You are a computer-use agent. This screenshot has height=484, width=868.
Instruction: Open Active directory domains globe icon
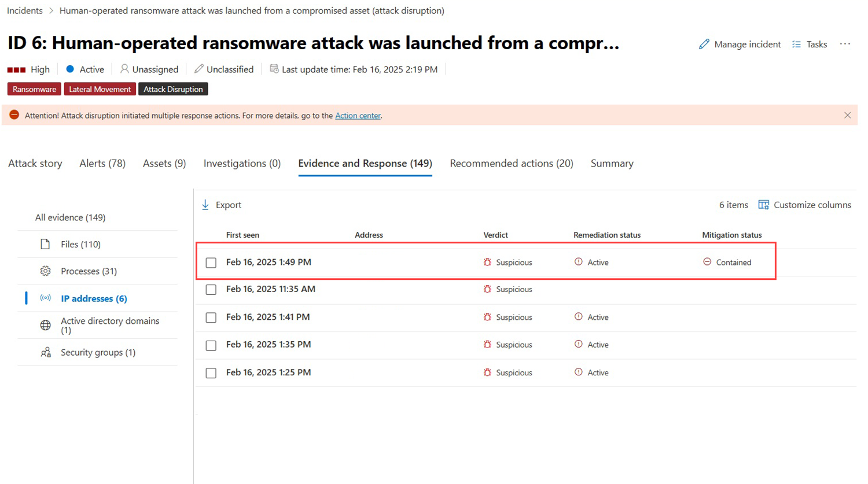(x=45, y=325)
